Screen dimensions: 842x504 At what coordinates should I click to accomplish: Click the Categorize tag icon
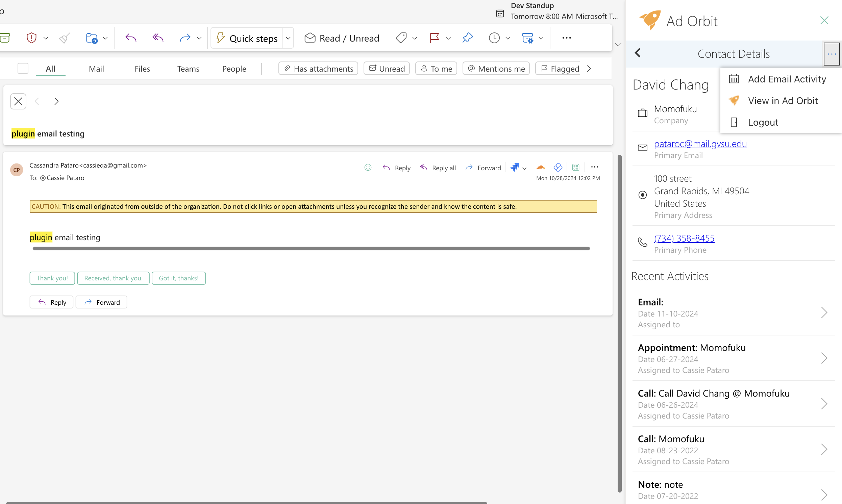tap(401, 38)
